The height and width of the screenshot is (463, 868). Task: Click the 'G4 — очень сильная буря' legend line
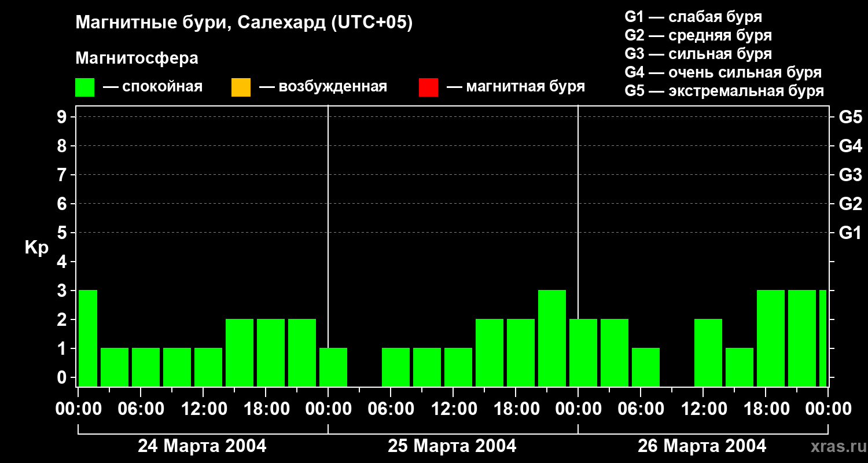pos(723,72)
